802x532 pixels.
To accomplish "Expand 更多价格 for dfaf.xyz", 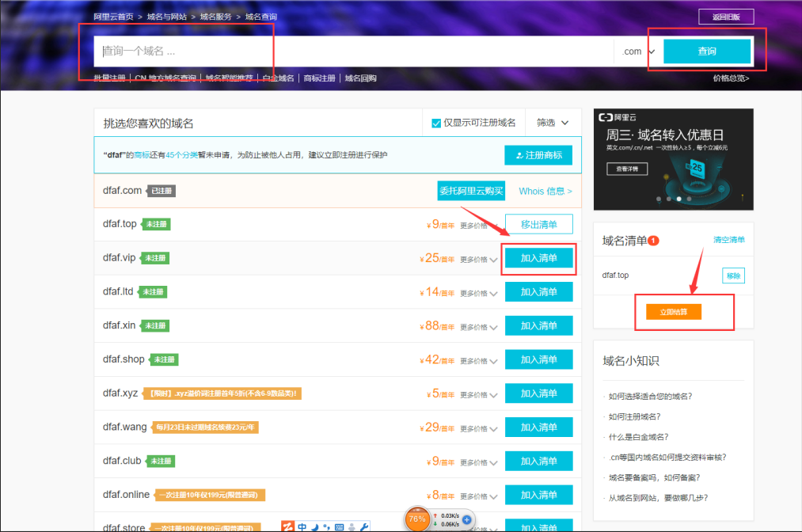I will point(479,394).
